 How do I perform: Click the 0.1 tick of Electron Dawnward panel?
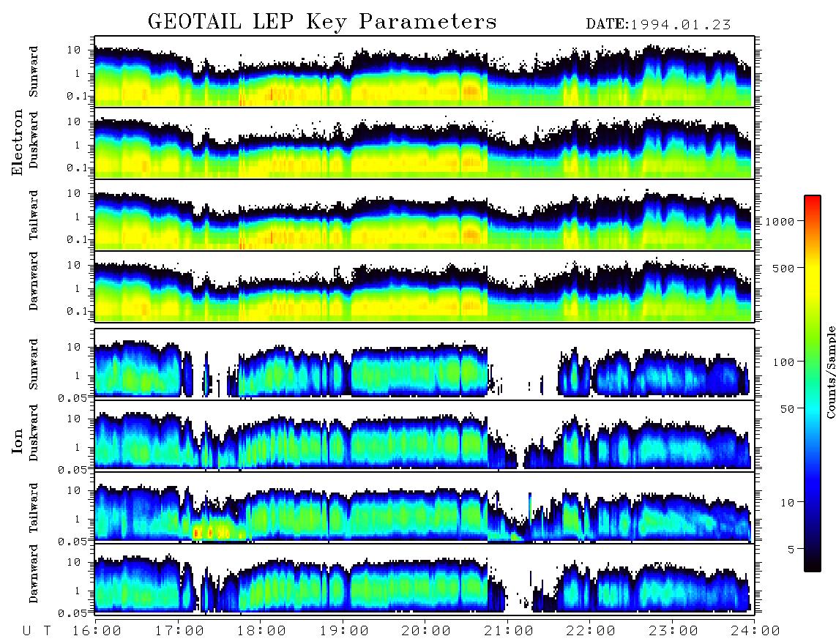coord(78,311)
